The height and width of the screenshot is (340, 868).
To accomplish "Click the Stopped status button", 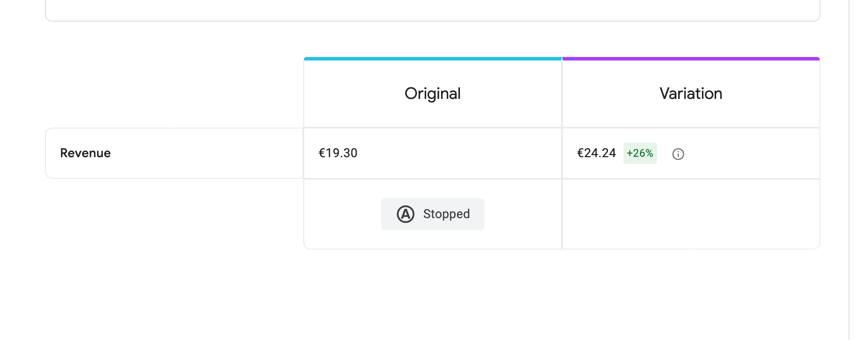I will click(432, 214).
